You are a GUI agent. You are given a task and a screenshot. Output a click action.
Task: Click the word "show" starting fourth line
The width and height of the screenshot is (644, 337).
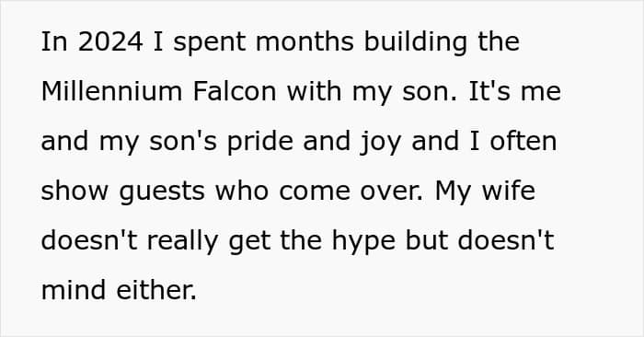tap(75, 192)
